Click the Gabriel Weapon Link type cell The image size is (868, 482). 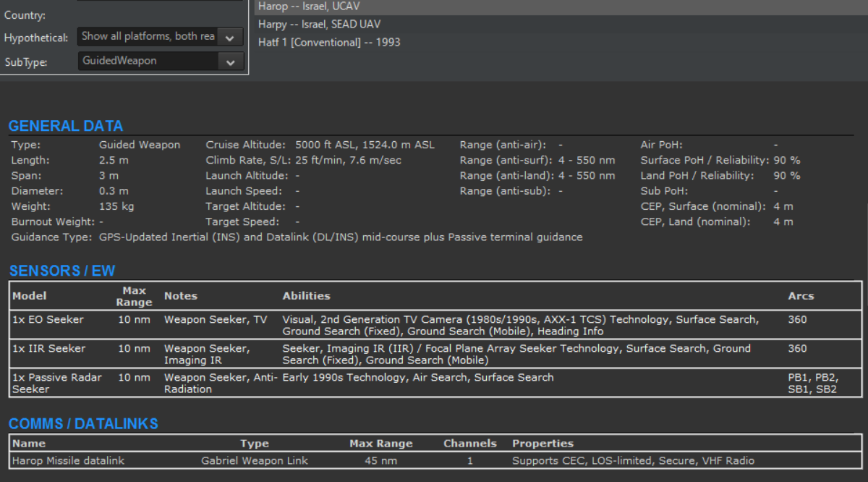(x=255, y=460)
